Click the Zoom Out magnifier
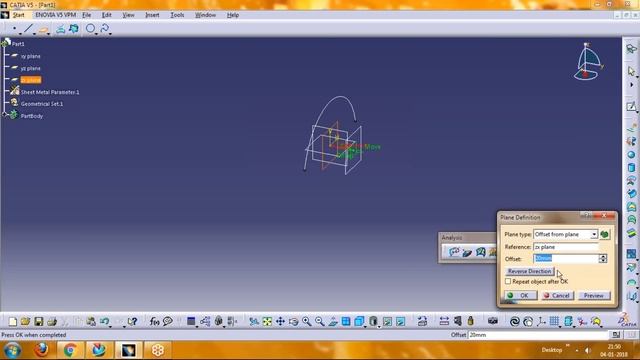The width and height of the screenshot is (640, 360). pos(320,322)
